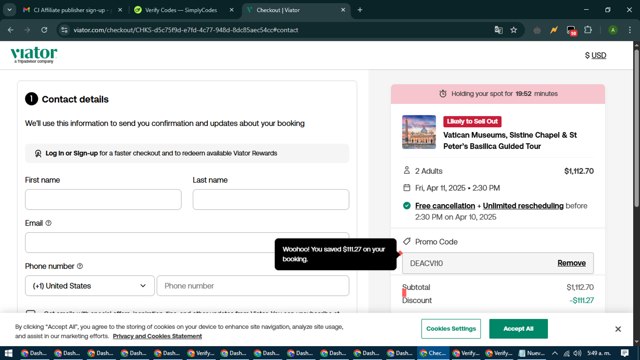
Task: Open the Windows Start menu
Action: [x=8, y=353]
